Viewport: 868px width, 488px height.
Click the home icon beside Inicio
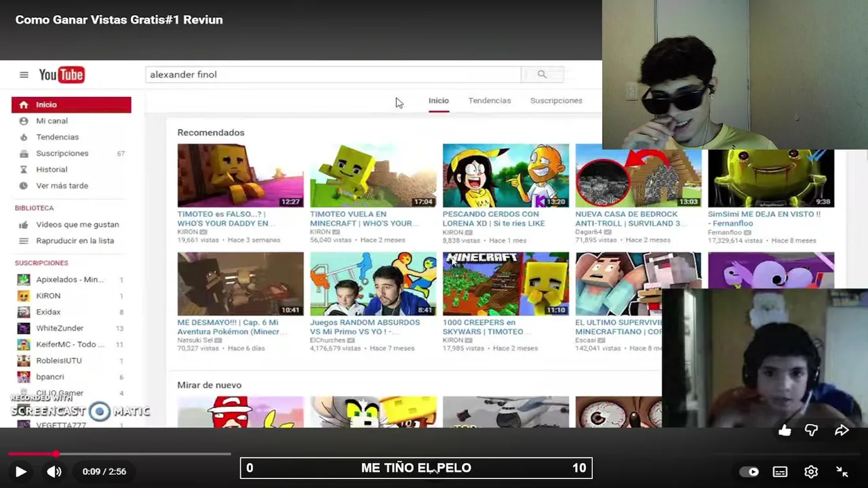point(24,104)
